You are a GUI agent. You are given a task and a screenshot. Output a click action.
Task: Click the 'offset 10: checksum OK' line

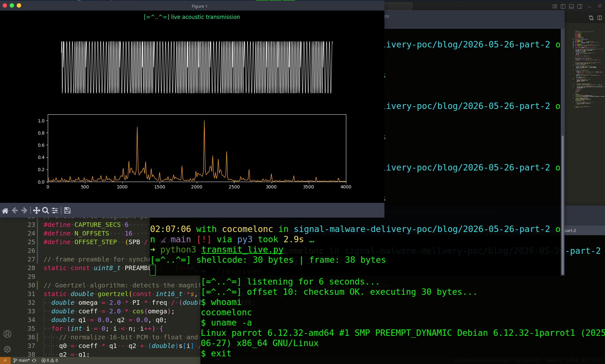pos(339,292)
